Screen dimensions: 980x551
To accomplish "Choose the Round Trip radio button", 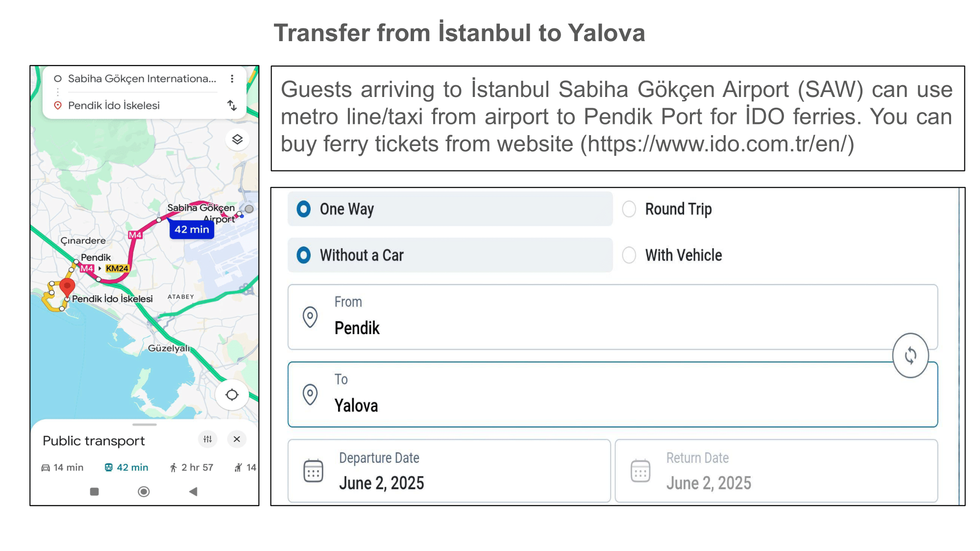I will tap(629, 209).
